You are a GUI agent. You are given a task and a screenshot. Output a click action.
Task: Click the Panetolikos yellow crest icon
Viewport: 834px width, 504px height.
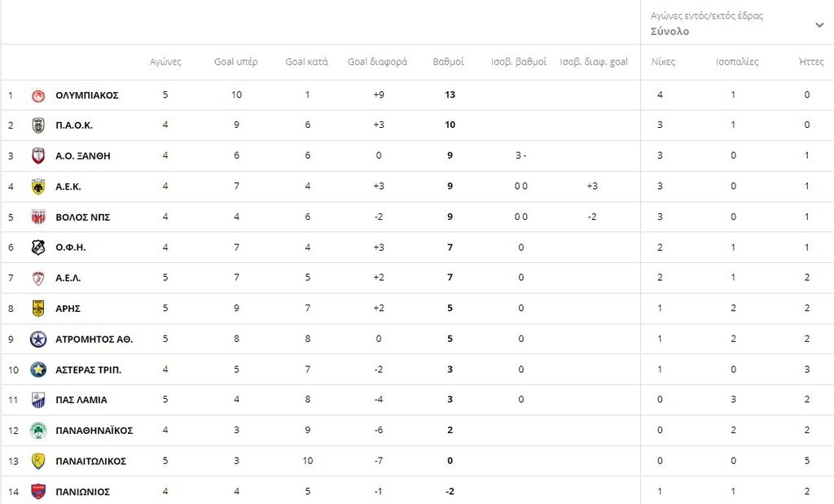click(x=38, y=461)
